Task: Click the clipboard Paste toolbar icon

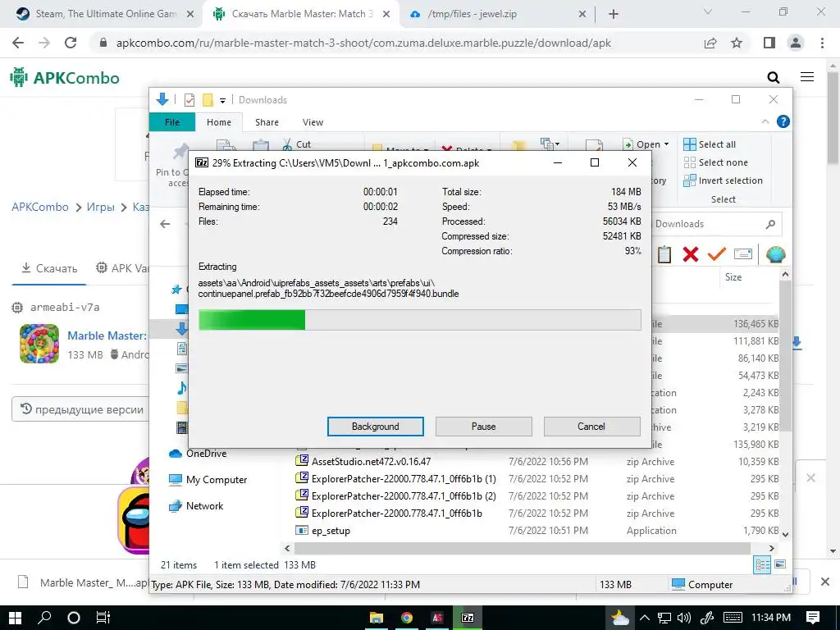Action: [664, 254]
